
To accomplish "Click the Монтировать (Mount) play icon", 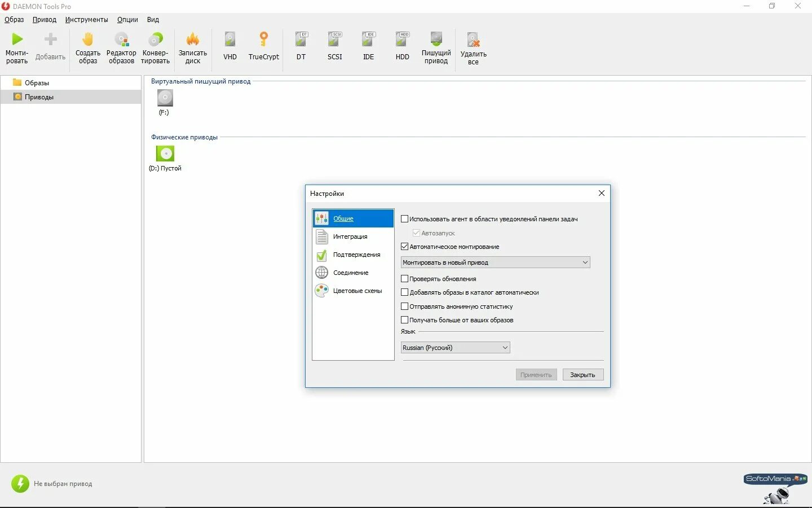I will click(x=17, y=39).
